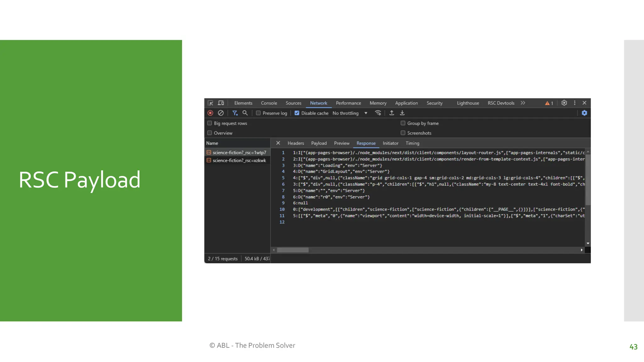Switch to the Console tab
Viewport: 644px width, 362px height.
point(269,103)
